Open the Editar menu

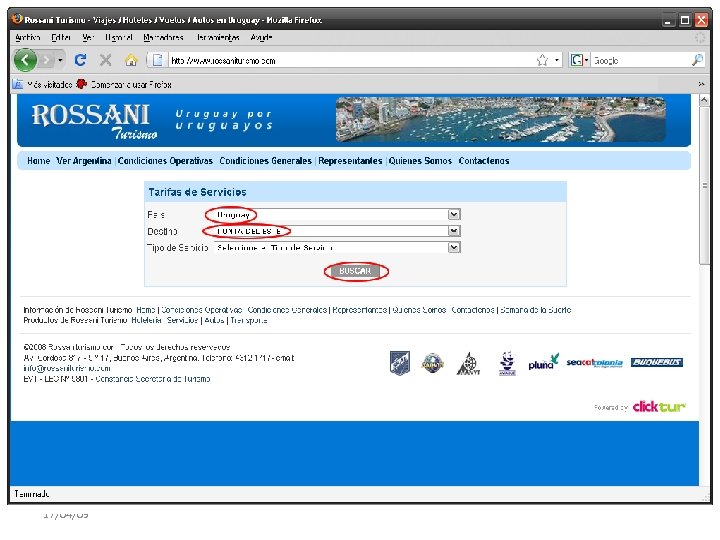pyautogui.click(x=61, y=38)
